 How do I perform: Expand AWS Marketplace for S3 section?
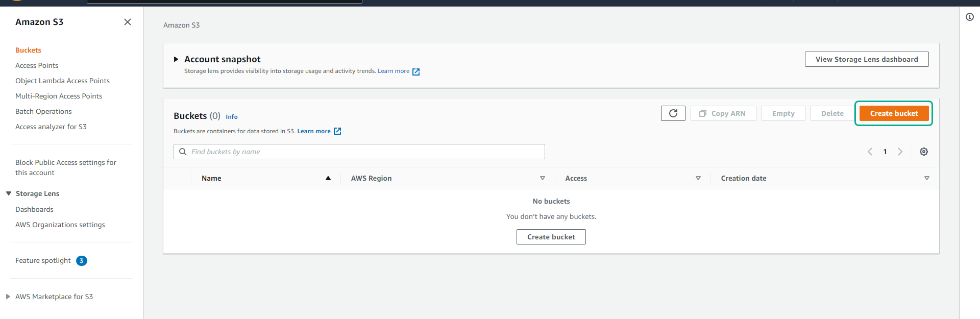point(8,297)
